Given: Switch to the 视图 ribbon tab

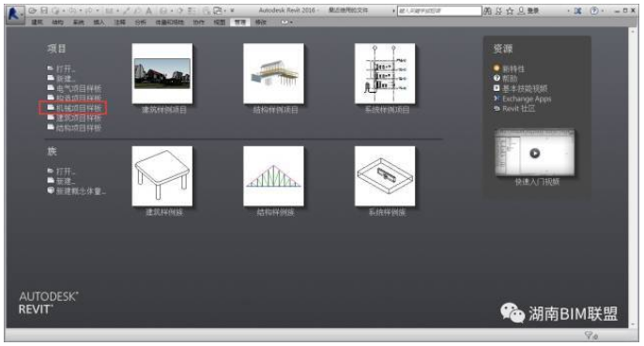Looking at the screenshot, I should click(219, 23).
